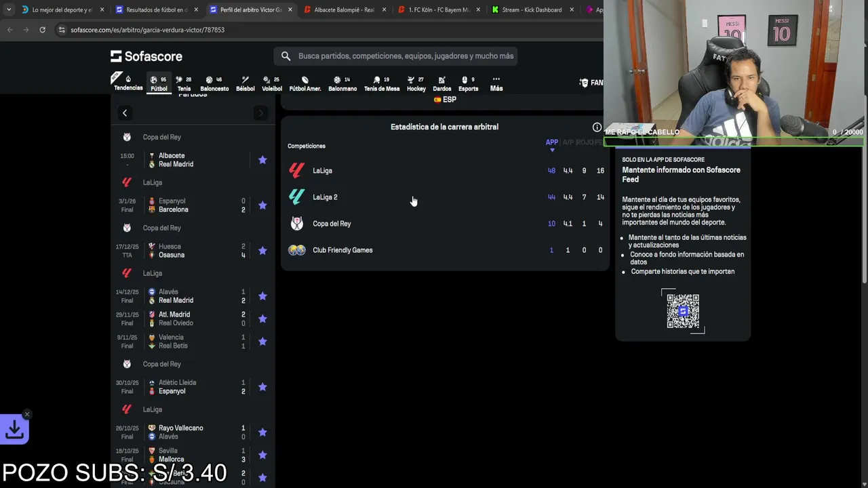Go to previous matches with left chevron
The width and height of the screenshot is (868, 488).
[x=125, y=113]
